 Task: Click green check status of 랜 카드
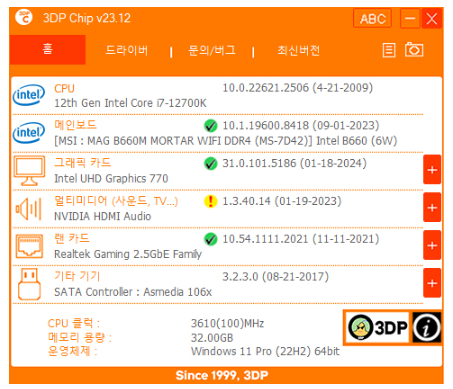[210, 239]
